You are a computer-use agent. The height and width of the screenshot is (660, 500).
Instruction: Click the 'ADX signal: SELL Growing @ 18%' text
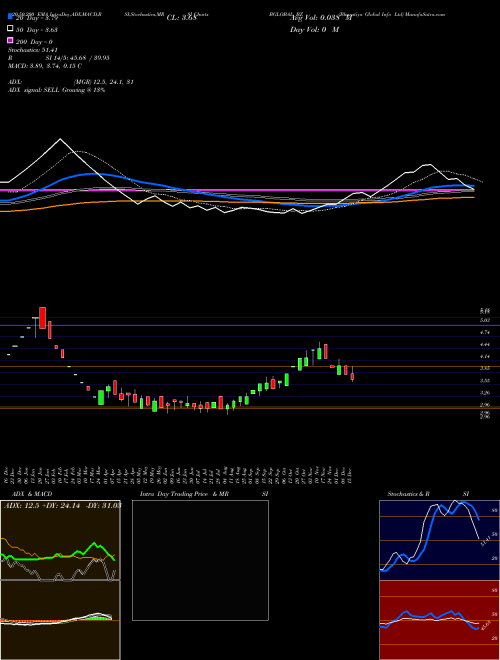click(x=56, y=90)
